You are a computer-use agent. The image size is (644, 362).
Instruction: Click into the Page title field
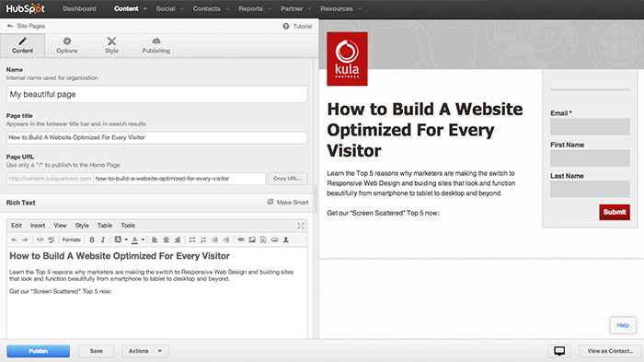[x=156, y=137]
